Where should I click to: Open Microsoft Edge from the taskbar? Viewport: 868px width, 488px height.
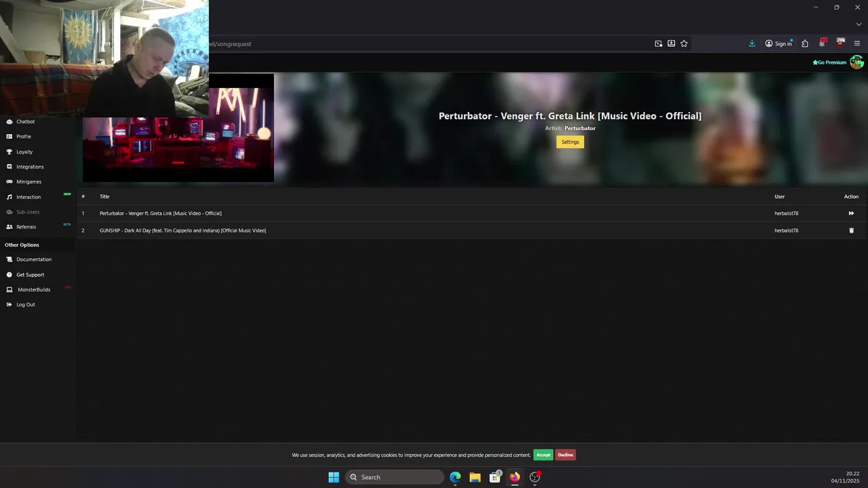click(455, 477)
